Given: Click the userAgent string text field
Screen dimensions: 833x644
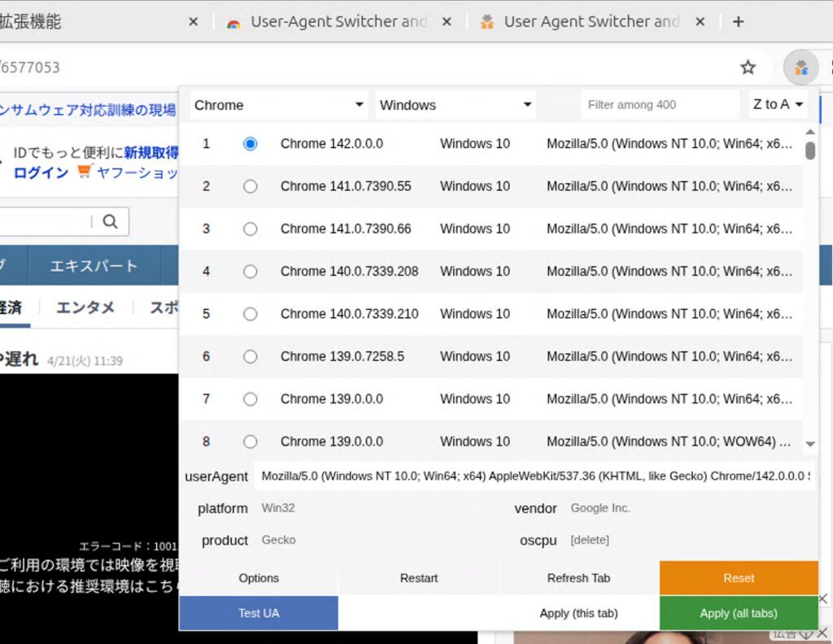Looking at the screenshot, I should 535,476.
